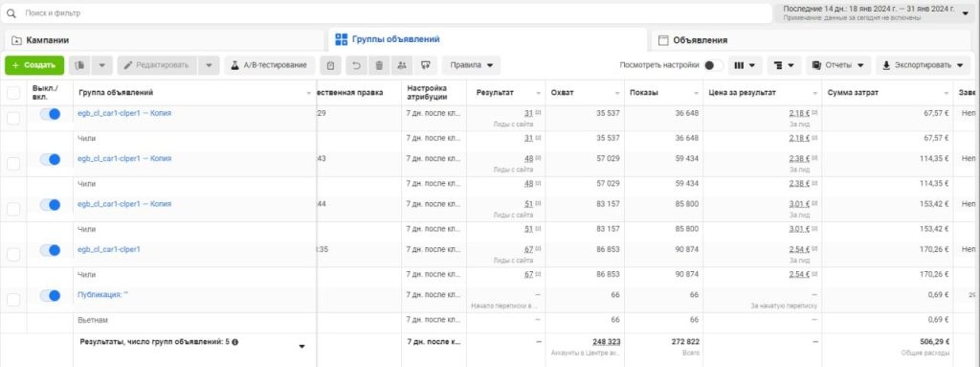Check the box for the ad set costing 170,26 €
Screen dimensions: 980x367
pyautogui.click(x=13, y=254)
